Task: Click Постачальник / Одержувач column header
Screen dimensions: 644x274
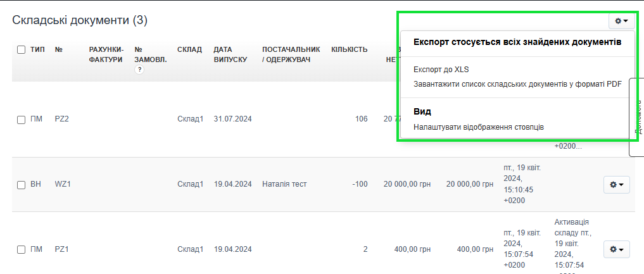Action: tap(291, 54)
